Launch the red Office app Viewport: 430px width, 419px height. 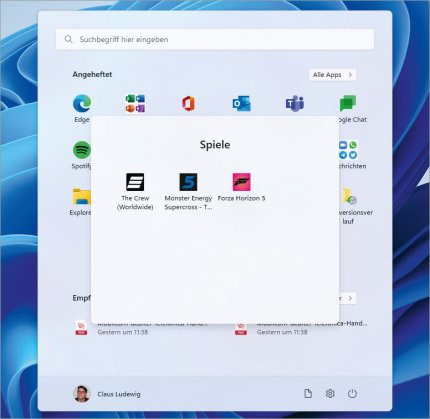click(188, 103)
